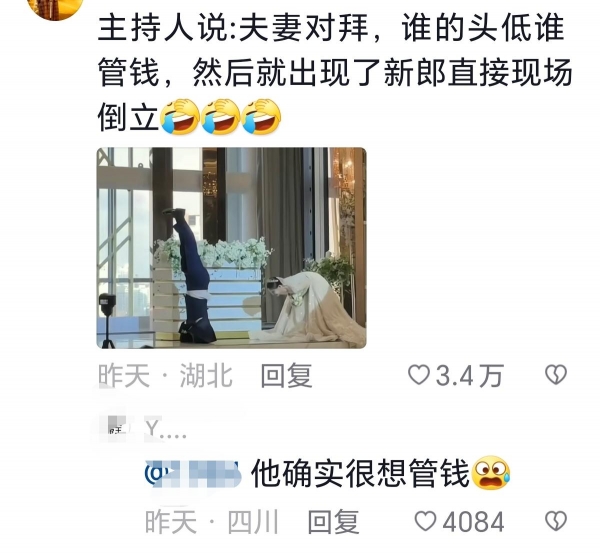This screenshot has height=554, width=600.
Task: Dislike the top comment with broken heart
Action: tap(556, 375)
